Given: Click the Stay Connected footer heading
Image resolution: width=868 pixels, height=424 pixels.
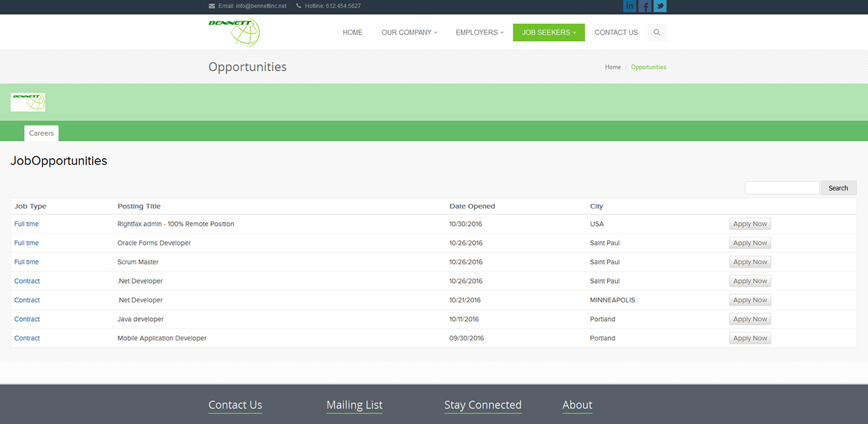Looking at the screenshot, I should (483, 405).
